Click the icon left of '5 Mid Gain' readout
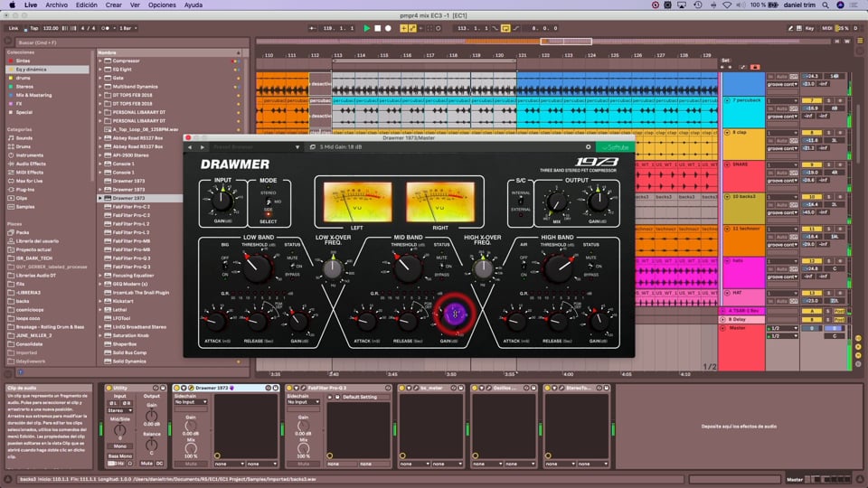 (313, 147)
